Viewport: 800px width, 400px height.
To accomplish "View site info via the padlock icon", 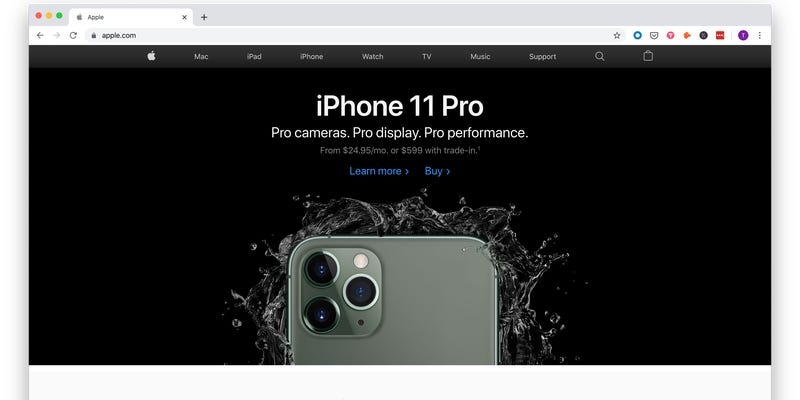I will 93,35.
